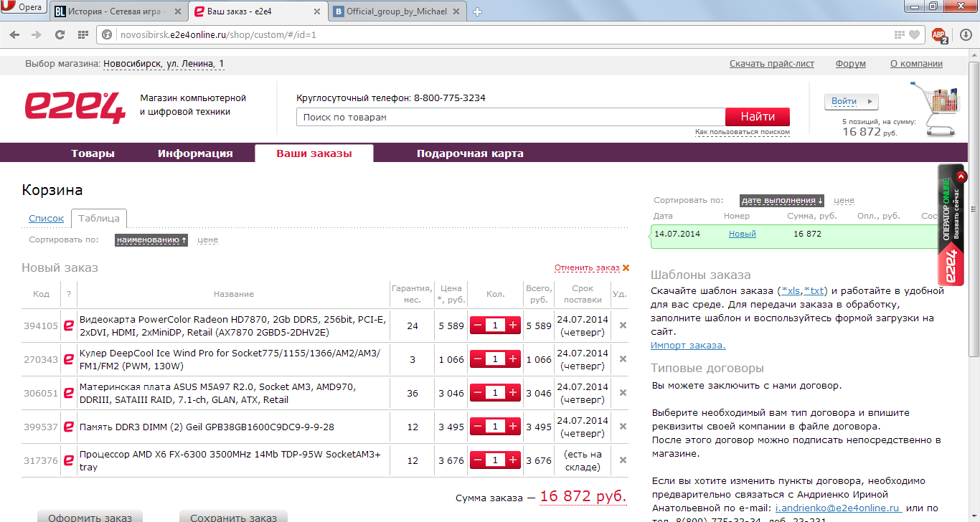Increase quantity of PowerColor Radeon videocard
980x522 pixels.
click(x=513, y=326)
